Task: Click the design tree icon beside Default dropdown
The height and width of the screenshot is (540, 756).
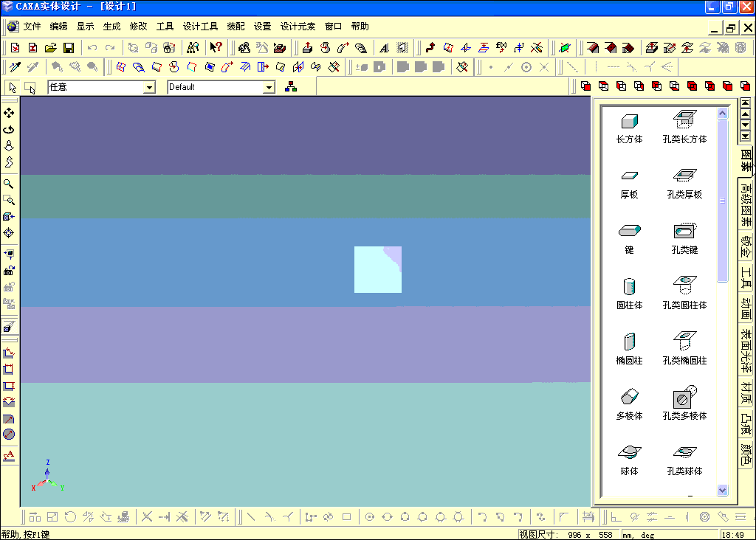Action: pos(290,86)
